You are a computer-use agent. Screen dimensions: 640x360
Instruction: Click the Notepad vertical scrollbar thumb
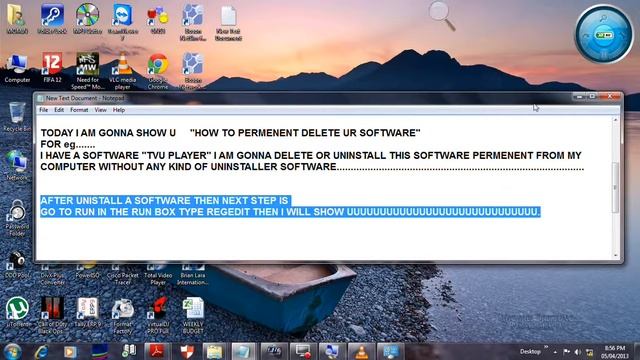(x=615, y=187)
